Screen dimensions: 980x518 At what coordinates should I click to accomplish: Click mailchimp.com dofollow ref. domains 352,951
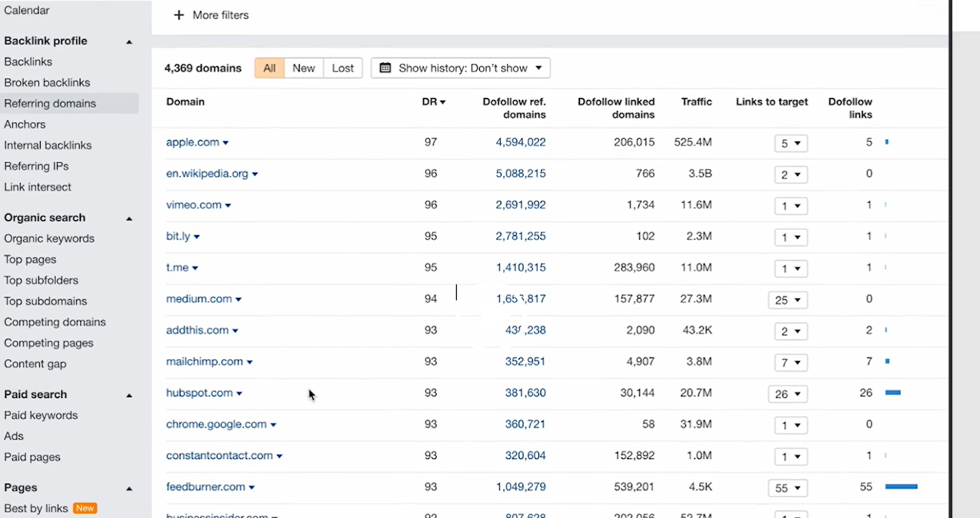[525, 362]
